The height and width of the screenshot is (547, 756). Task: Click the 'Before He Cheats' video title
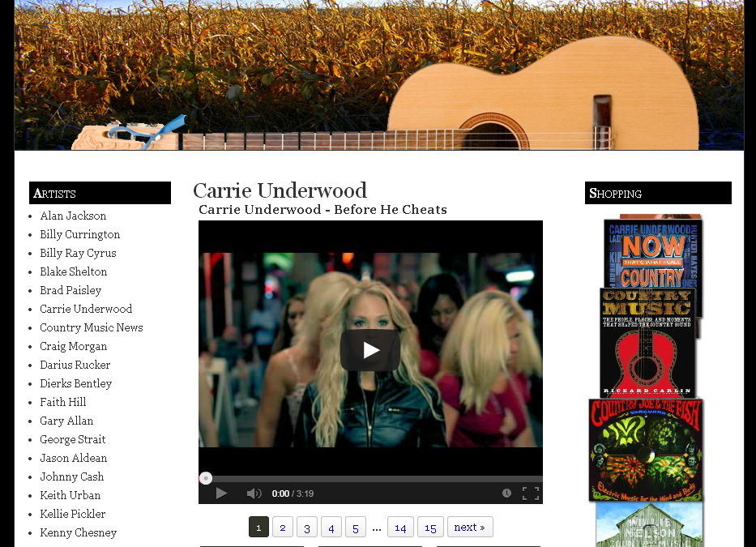coord(322,209)
